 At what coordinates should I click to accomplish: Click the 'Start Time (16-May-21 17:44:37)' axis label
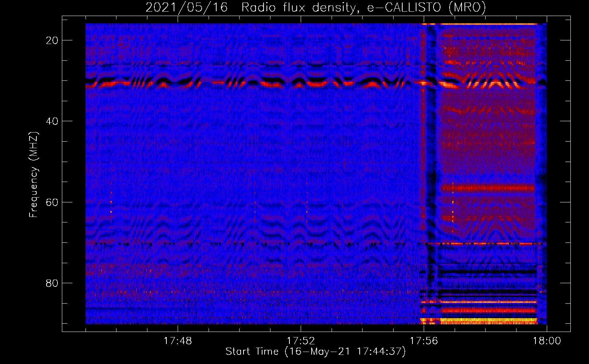pyautogui.click(x=316, y=352)
